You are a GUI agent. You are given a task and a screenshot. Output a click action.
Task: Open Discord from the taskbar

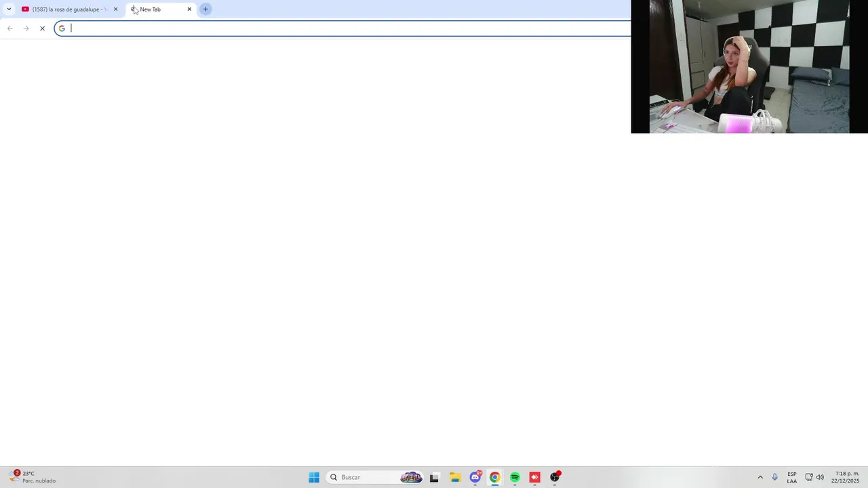coord(475,477)
